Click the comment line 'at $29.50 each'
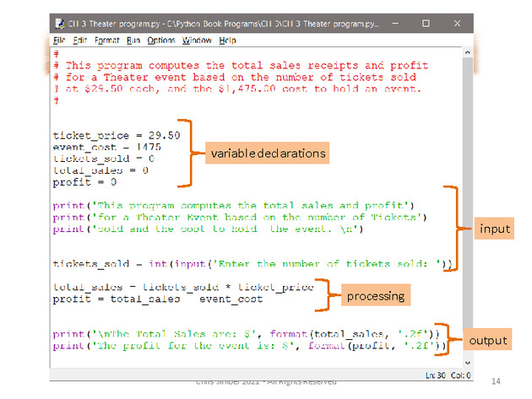The width and height of the screenshot is (532, 399). coord(237,89)
